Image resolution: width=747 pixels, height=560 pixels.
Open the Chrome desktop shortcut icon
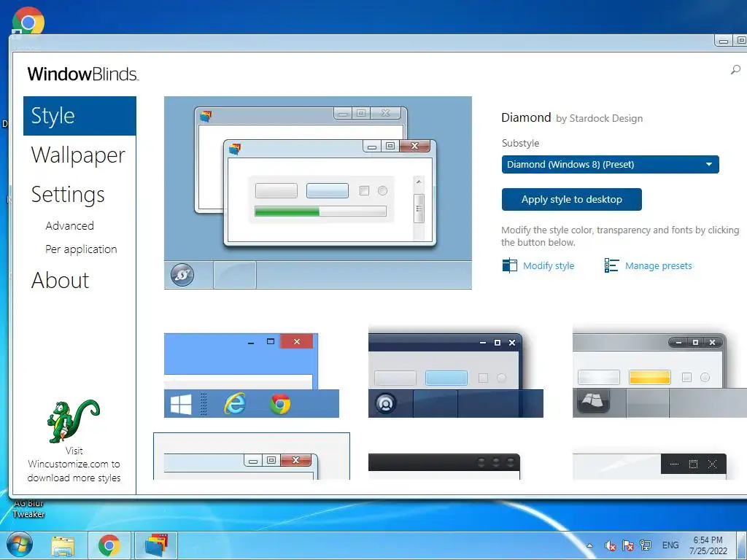(x=28, y=21)
